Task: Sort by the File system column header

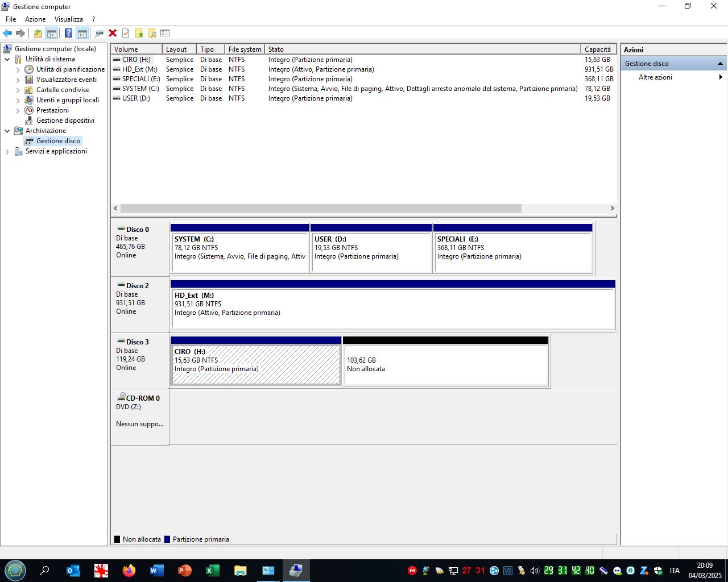Action: [x=245, y=49]
